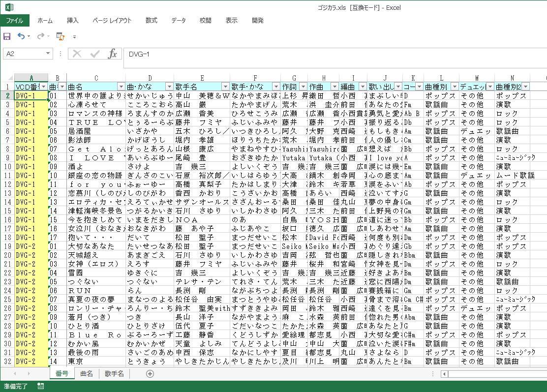
Task: Click the tab scroll splitter dots
Action: point(432,374)
